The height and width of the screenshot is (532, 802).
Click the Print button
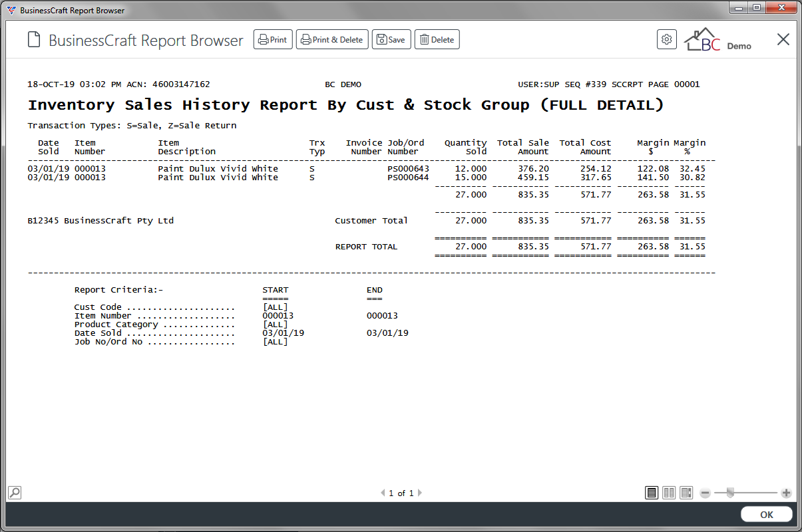coord(273,40)
